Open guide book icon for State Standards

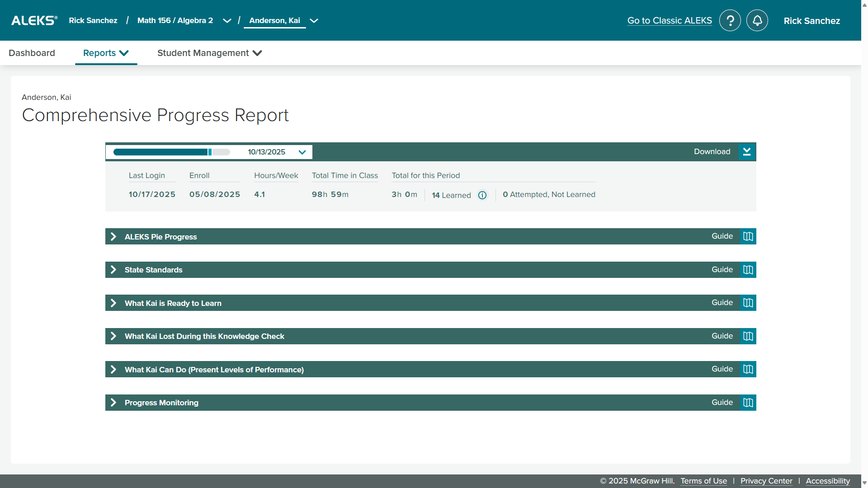pos(748,270)
